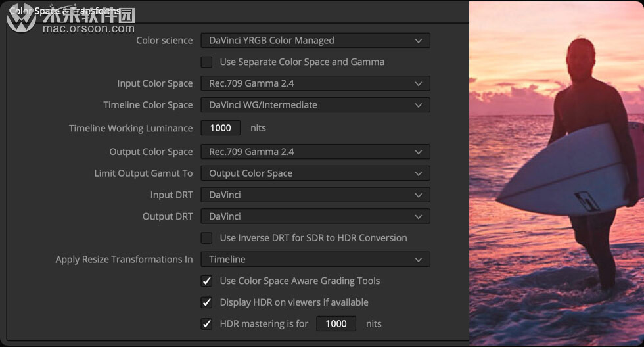Open the Output DRT dropdown
644x347 pixels.
point(315,216)
